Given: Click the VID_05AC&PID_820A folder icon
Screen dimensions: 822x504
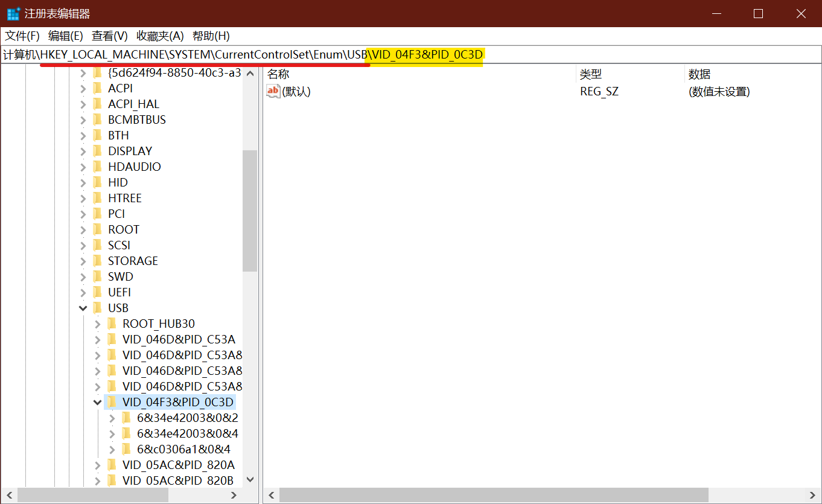Looking at the screenshot, I should (112, 465).
